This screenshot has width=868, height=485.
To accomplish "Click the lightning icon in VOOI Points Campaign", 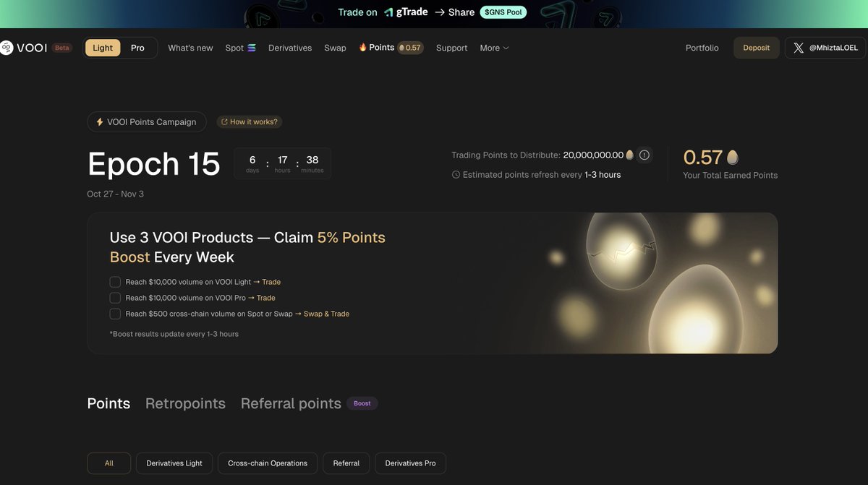I will (100, 122).
